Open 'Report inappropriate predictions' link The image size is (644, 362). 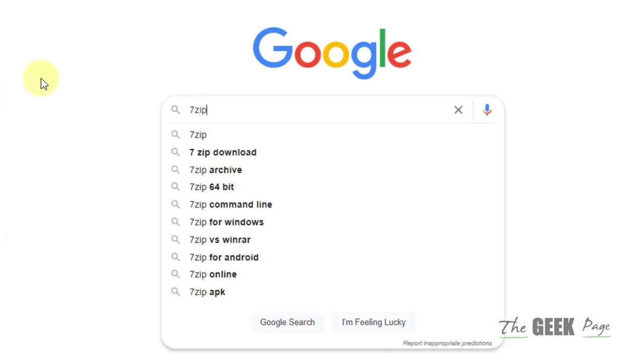[447, 343]
